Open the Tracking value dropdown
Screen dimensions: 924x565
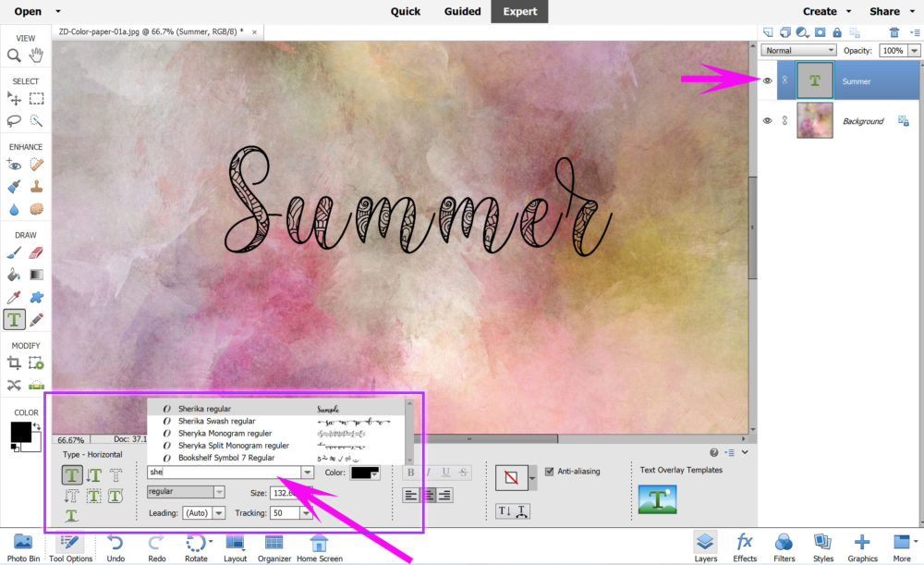tap(306, 513)
